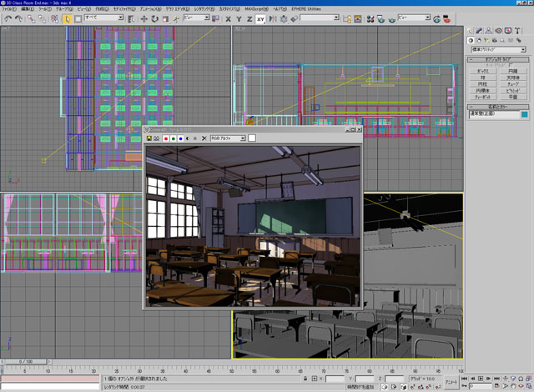Pick the Select and Scale tool

click(x=165, y=19)
